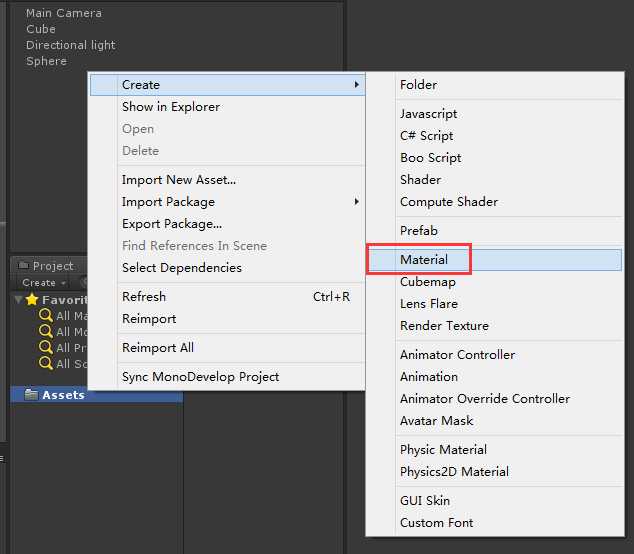Collapse the Favorites tree section
Image resolution: width=634 pixels, height=554 pixels.
(x=18, y=300)
